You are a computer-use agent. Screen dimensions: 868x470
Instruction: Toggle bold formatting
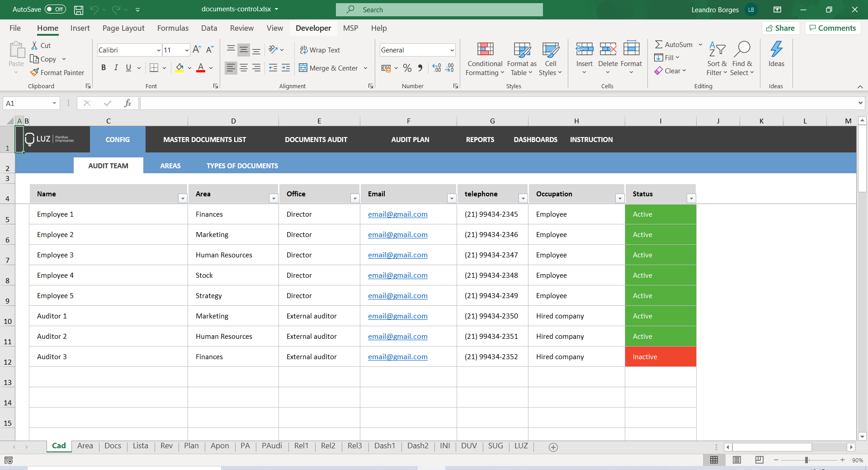[x=103, y=67]
